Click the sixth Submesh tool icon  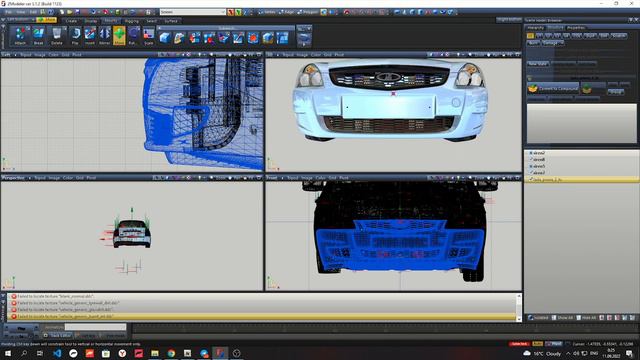coord(238,38)
